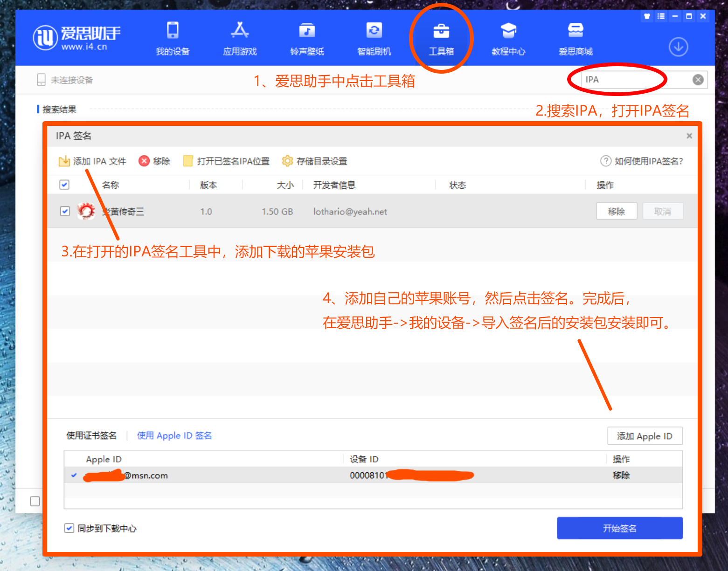Screen dimensions: 728x571
Task: Open 打开已签名IPA位置
Action: pyautogui.click(x=227, y=161)
